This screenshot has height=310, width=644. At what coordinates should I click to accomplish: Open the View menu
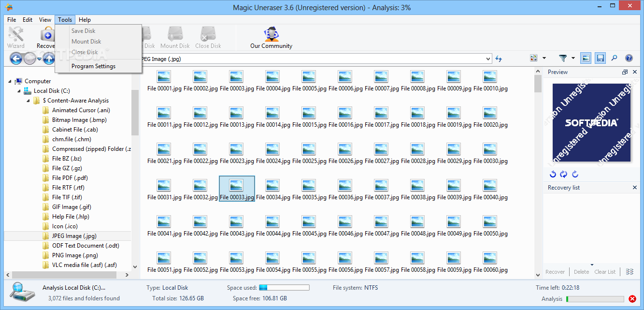45,20
